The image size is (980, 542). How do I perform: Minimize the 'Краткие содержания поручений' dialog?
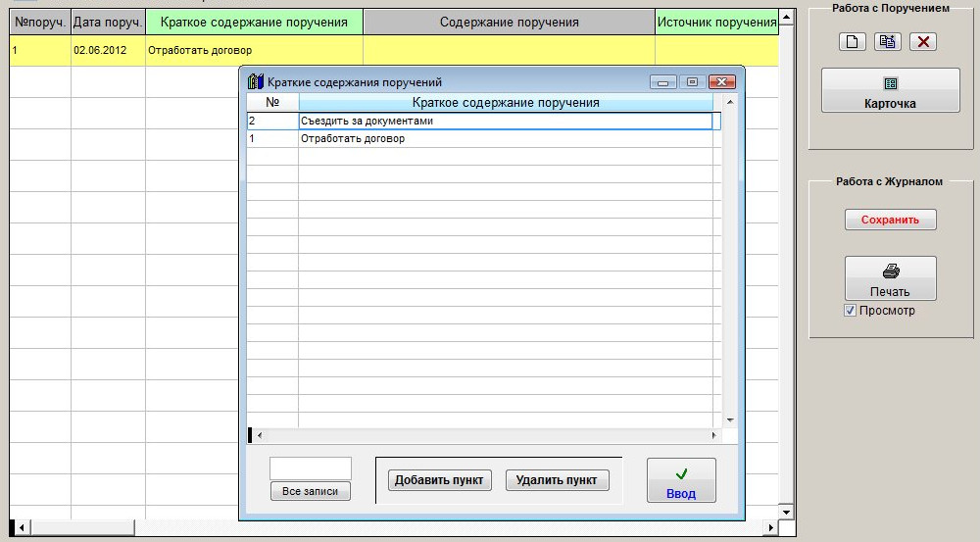pos(663,82)
